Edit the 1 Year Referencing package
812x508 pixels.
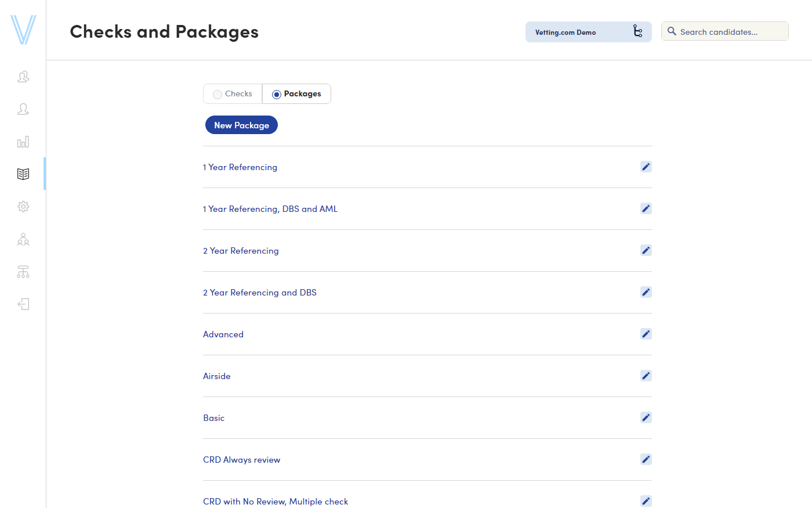[x=646, y=167]
